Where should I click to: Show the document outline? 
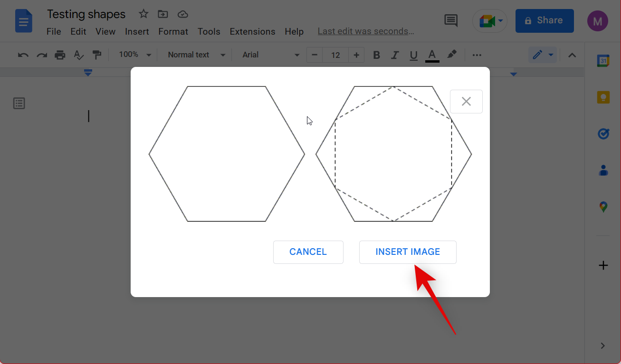click(19, 103)
